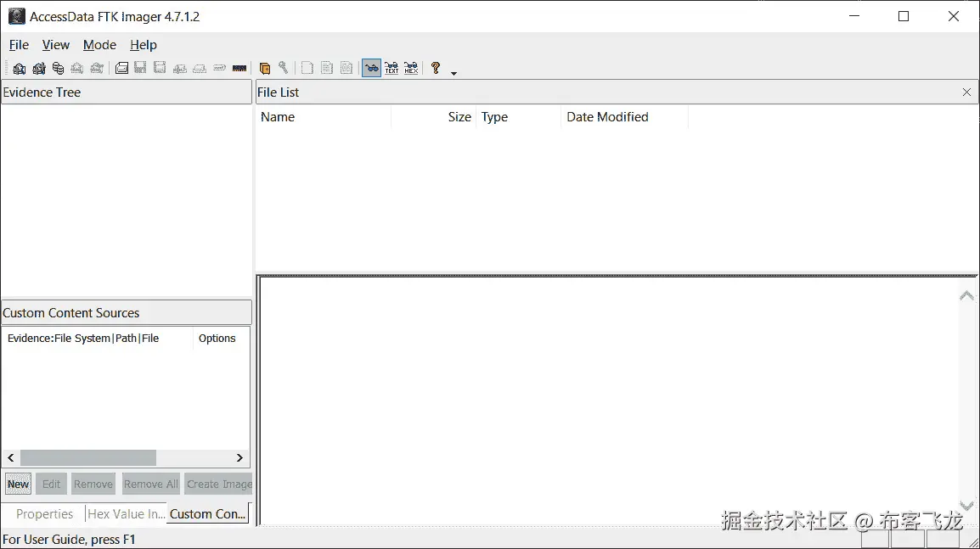Click the greyed Remove All Evidence Items icon
980x549 pixels.
[x=96, y=68]
